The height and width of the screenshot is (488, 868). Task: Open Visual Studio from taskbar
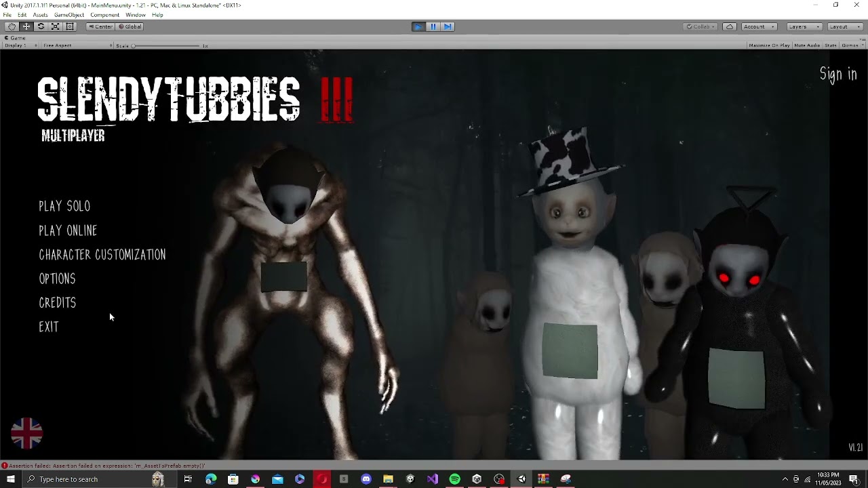point(433,479)
